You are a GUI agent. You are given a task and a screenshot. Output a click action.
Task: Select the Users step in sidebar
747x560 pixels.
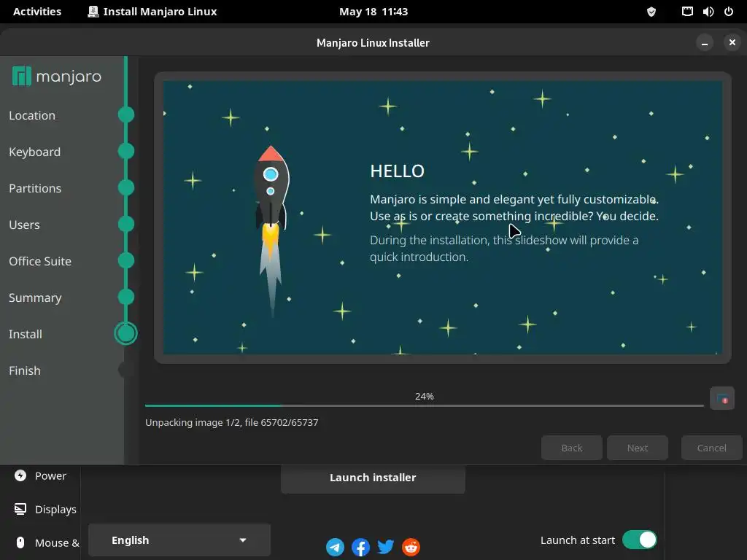[24, 225]
